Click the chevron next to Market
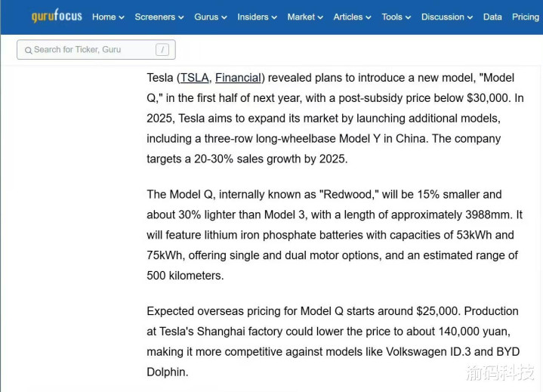The image size is (543, 392). [x=320, y=17]
